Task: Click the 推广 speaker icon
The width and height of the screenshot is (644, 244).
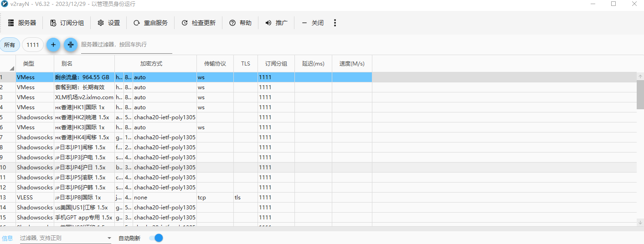Action: click(x=268, y=23)
